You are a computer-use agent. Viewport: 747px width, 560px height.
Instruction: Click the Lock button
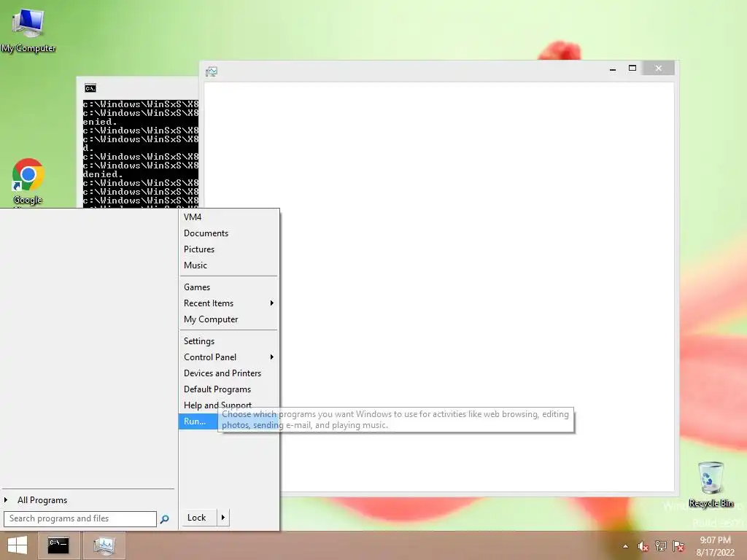pos(197,518)
